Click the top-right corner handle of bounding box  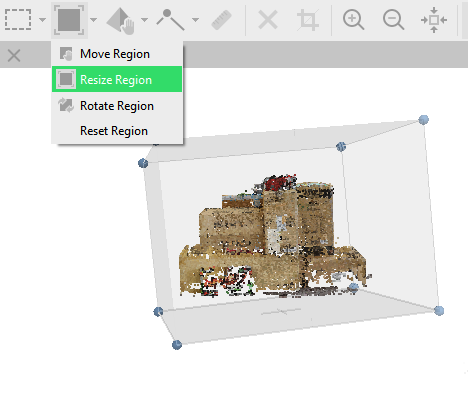[x=423, y=120]
